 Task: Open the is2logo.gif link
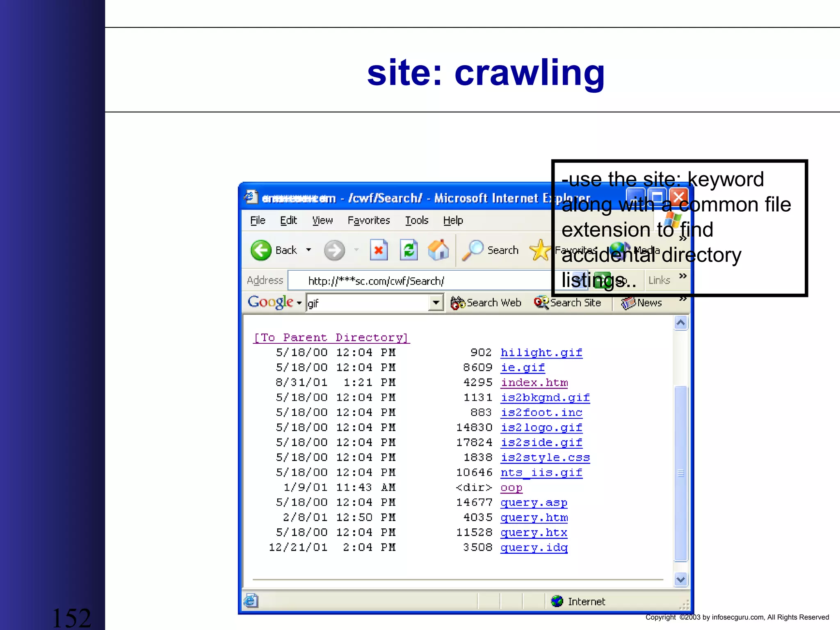pyautogui.click(x=541, y=427)
